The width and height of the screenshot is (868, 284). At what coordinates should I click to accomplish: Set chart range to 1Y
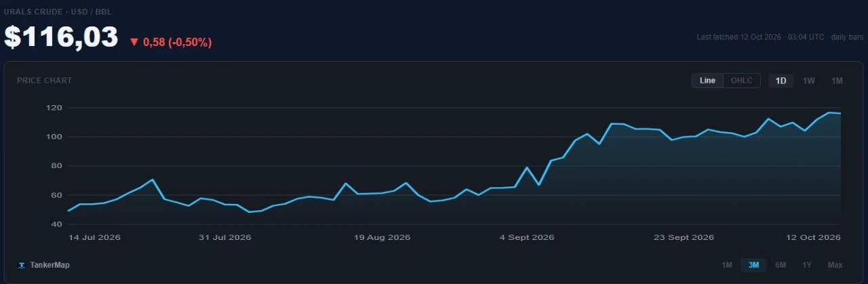coord(806,264)
